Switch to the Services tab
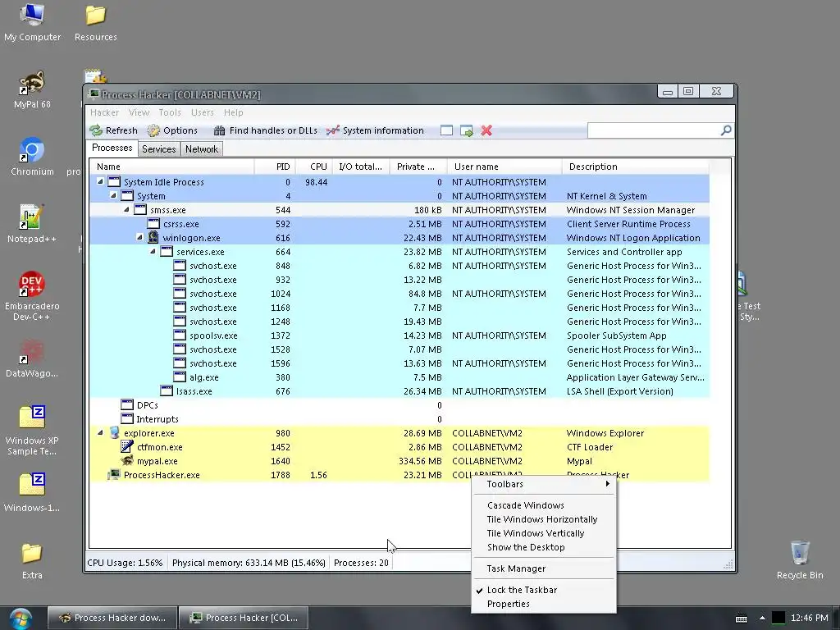 click(158, 149)
